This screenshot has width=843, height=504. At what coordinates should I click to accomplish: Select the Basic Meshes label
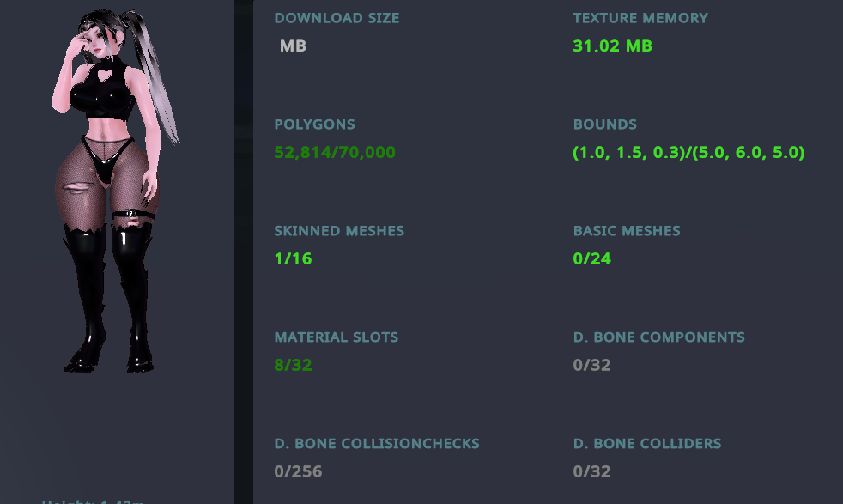pos(627,231)
